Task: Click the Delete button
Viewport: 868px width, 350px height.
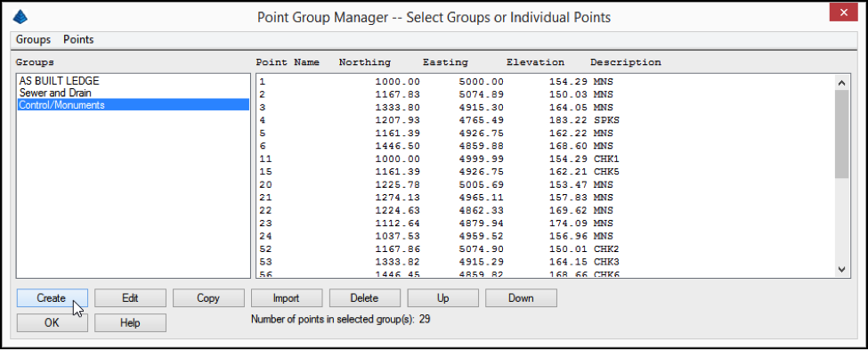Action: pyautogui.click(x=365, y=298)
